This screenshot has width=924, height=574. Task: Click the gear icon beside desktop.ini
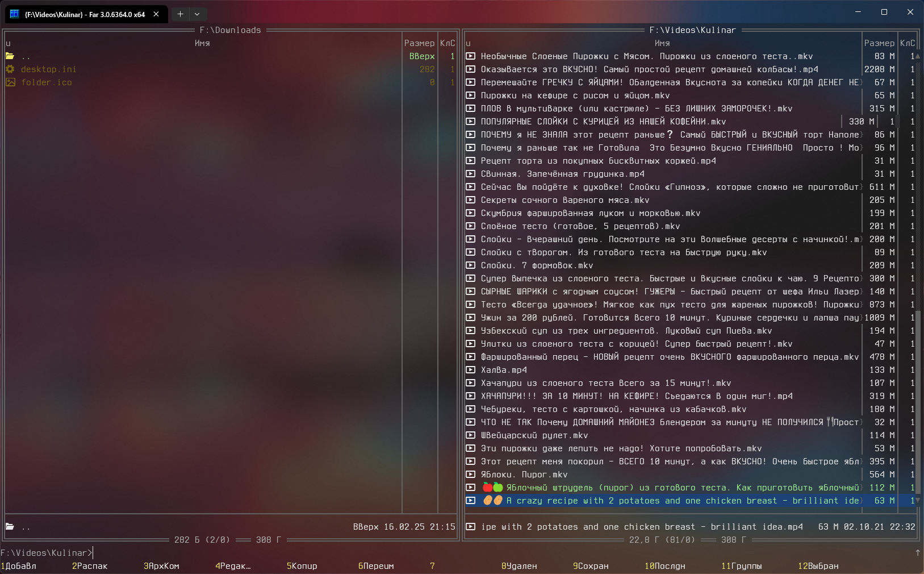[10, 69]
